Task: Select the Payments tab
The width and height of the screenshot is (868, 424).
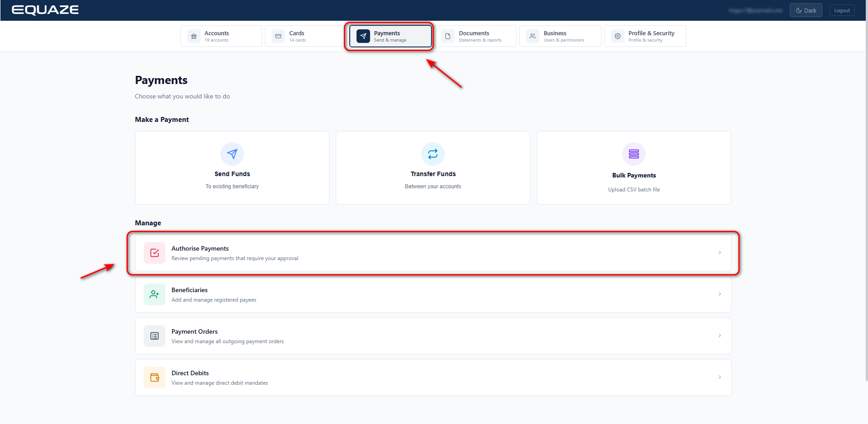Action: click(390, 36)
